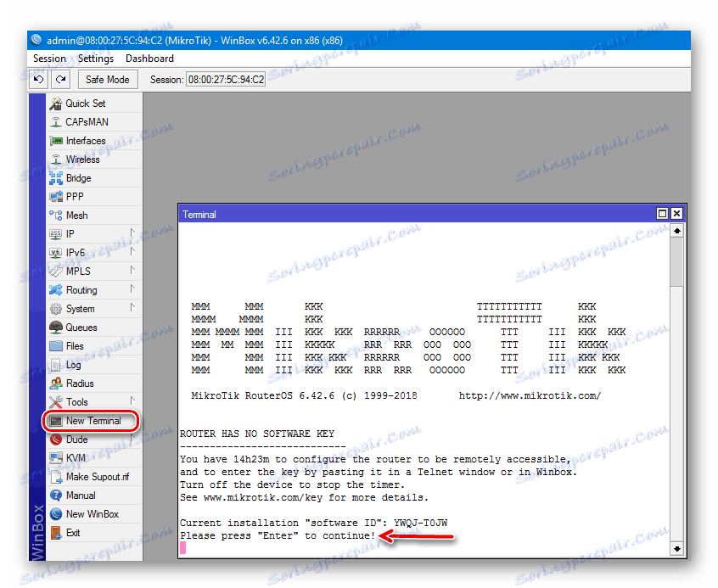Click the Exit door icon
This screenshot has height=588, width=718.
pos(56,533)
